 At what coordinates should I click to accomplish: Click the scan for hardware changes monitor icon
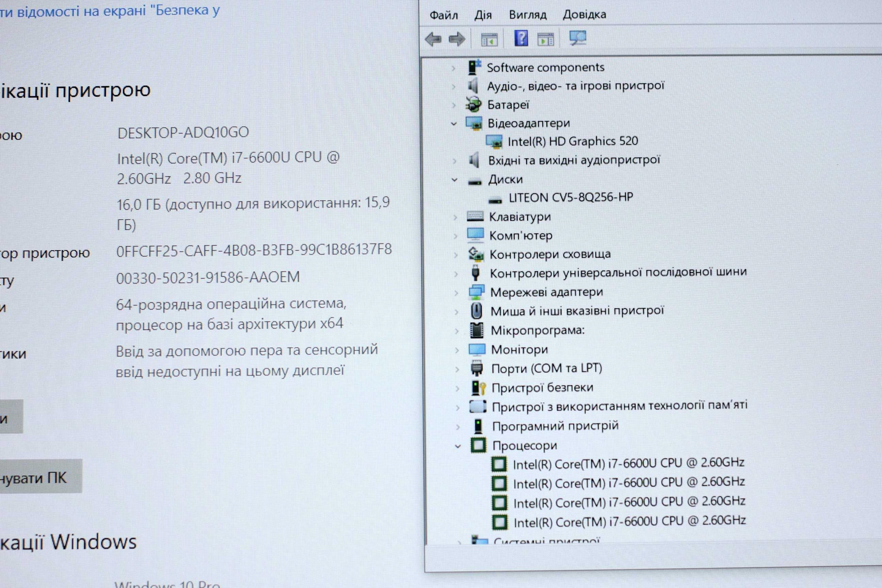(578, 38)
